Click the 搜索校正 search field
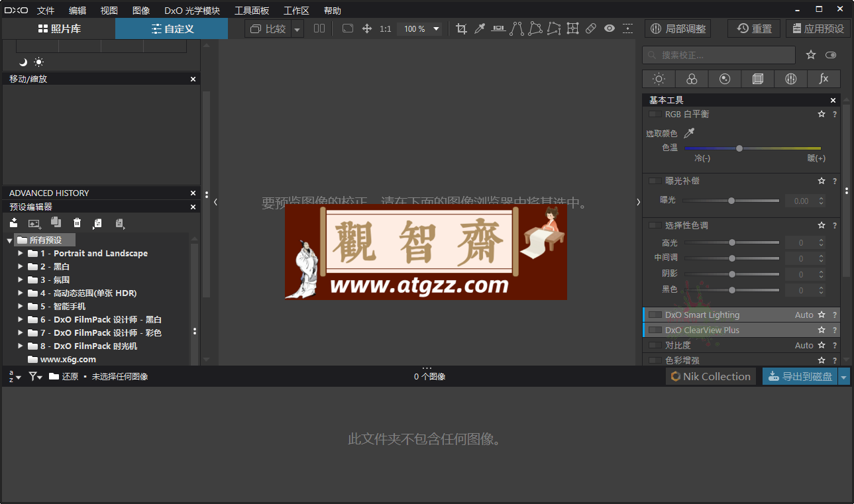 (x=719, y=55)
